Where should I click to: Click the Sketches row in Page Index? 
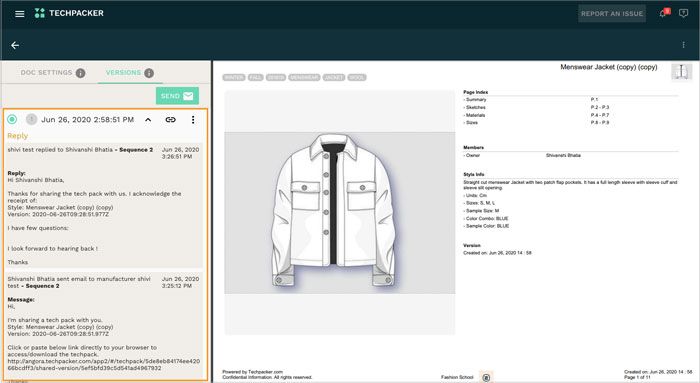(x=571, y=107)
